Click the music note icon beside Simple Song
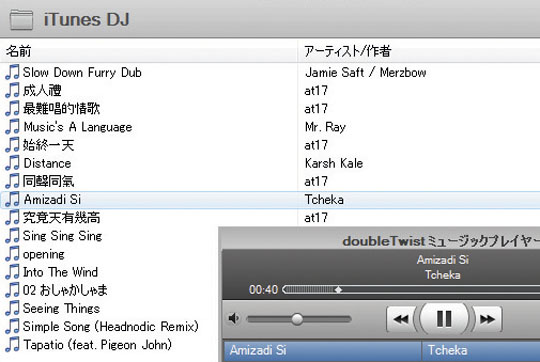This screenshot has height=362, width=540. pos(12,327)
